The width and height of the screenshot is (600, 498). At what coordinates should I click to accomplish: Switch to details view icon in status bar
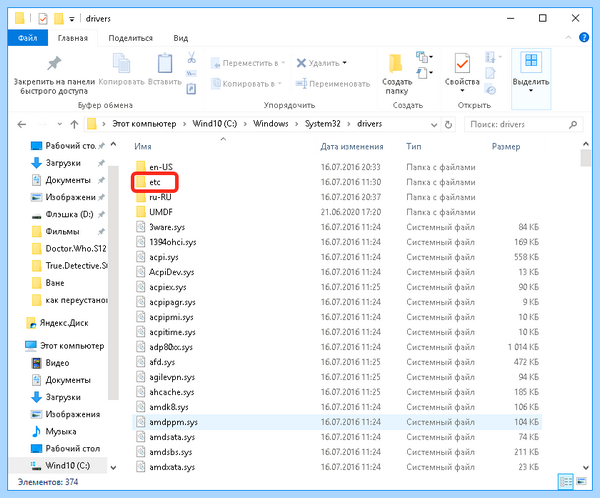[x=566, y=482]
